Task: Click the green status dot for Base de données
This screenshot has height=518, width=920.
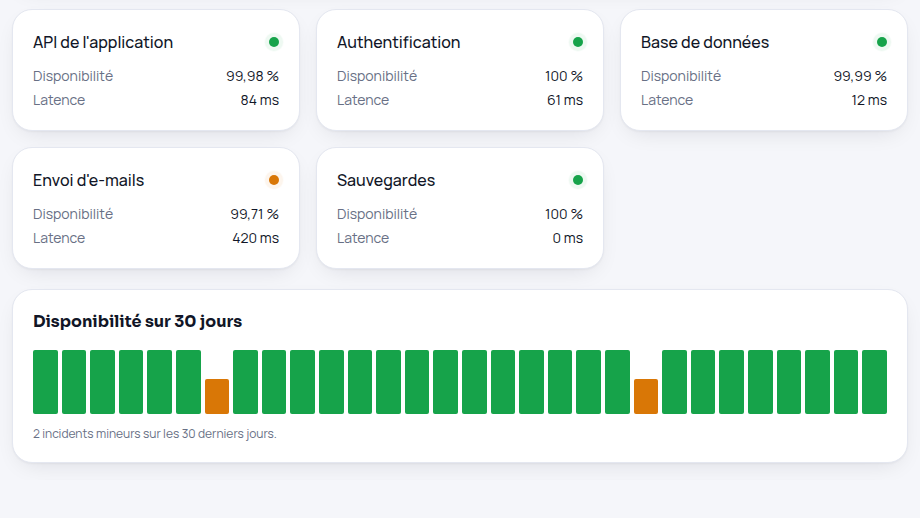Action: coord(881,42)
